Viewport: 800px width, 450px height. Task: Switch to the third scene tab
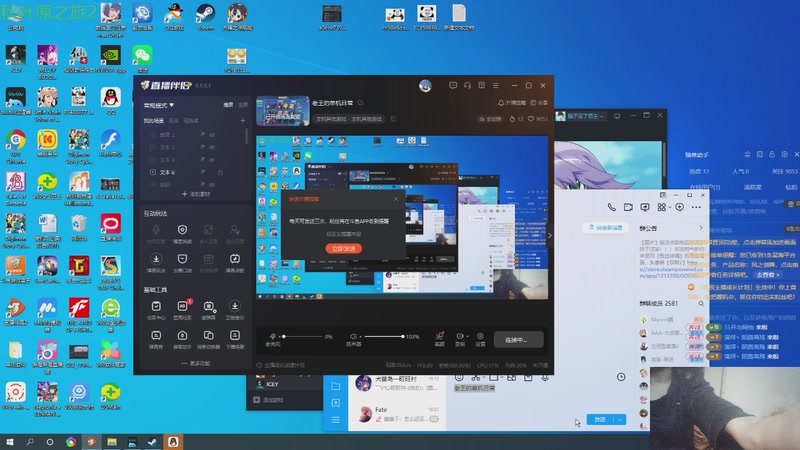(191, 121)
